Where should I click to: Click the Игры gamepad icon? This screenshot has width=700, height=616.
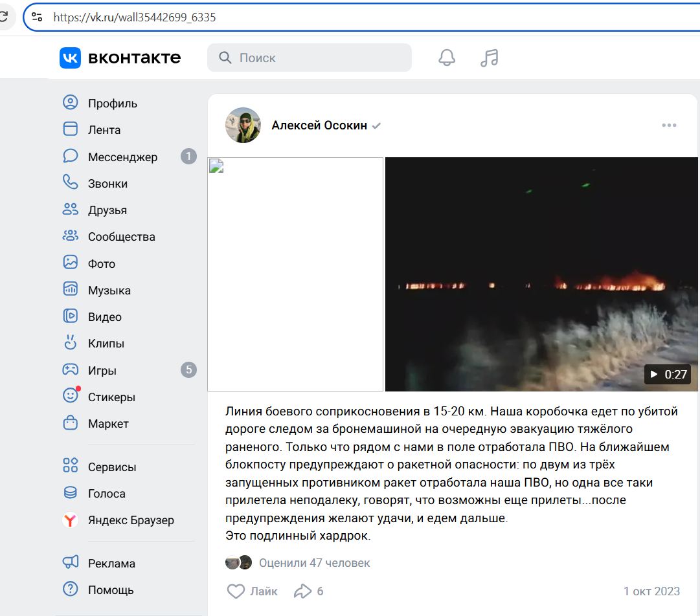tap(70, 369)
